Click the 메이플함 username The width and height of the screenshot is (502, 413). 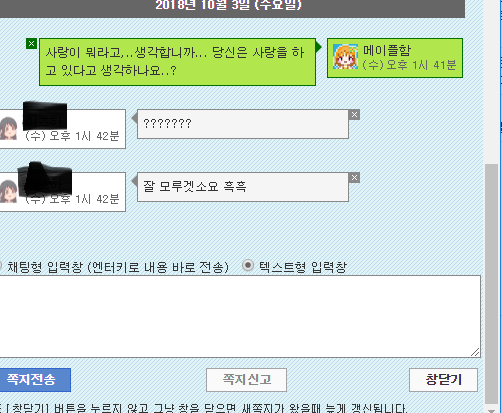point(387,50)
